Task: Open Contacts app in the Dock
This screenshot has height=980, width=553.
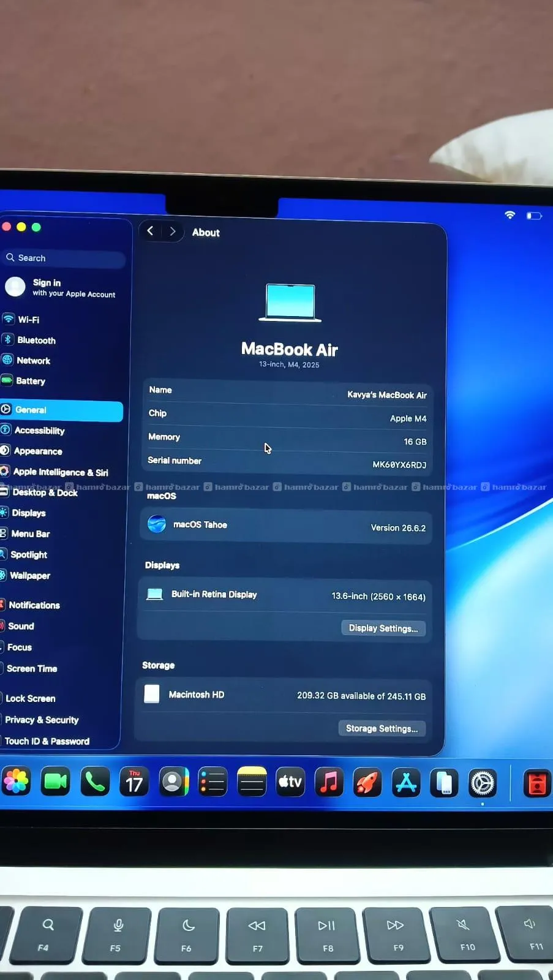Action: tap(173, 782)
